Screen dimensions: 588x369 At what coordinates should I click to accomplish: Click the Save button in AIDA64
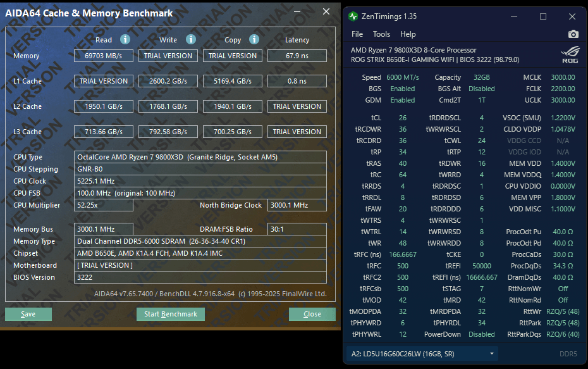click(x=28, y=314)
